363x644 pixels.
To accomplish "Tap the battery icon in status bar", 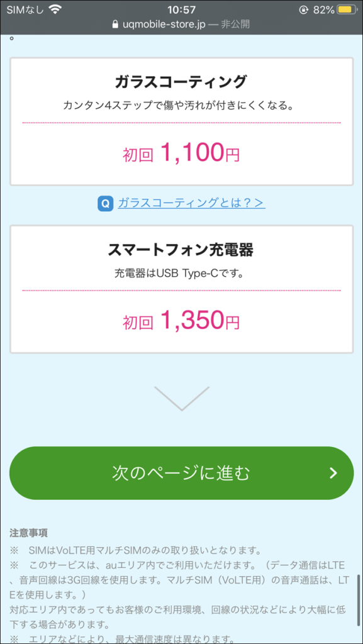I will coord(346,9).
